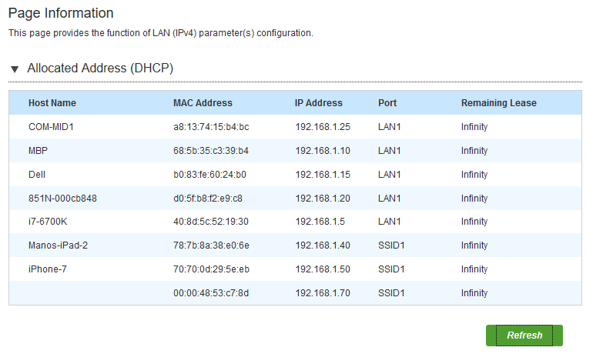This screenshot has height=364, width=593.
Task: Click MAC address 00:00:48:53:c7:8d
Action: [211, 292]
